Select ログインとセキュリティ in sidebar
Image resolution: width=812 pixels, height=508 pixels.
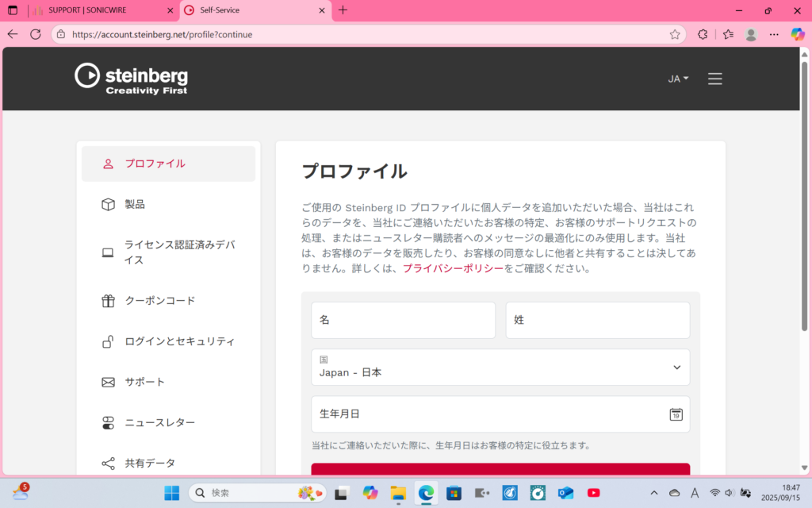(x=179, y=341)
